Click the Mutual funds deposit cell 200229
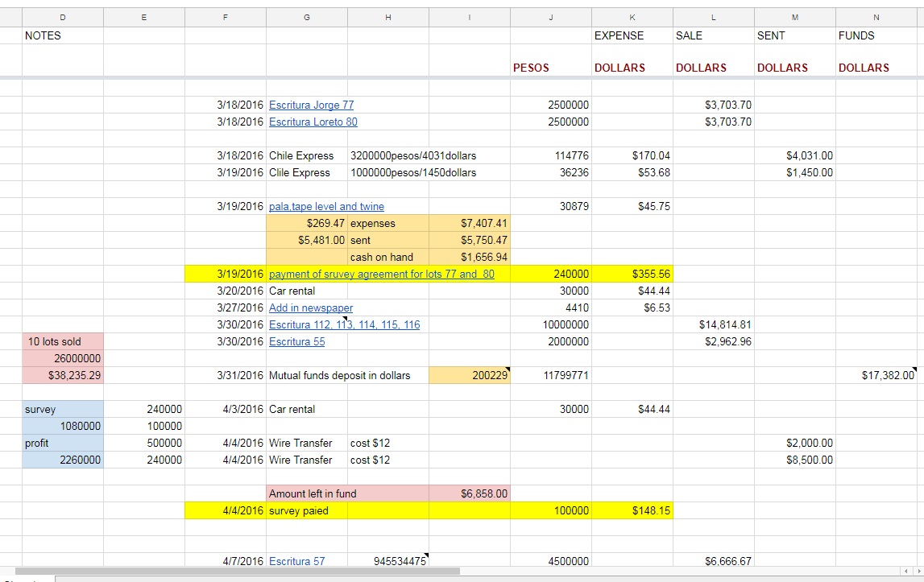 (470, 375)
